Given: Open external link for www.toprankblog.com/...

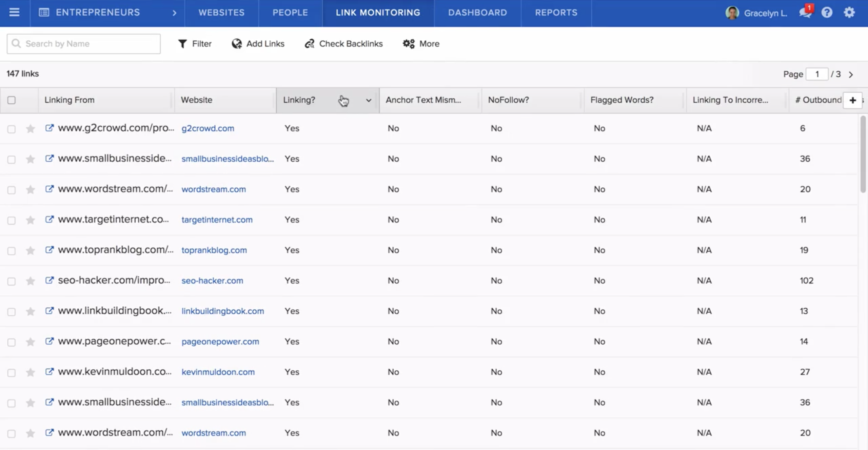Looking at the screenshot, I should (50, 250).
